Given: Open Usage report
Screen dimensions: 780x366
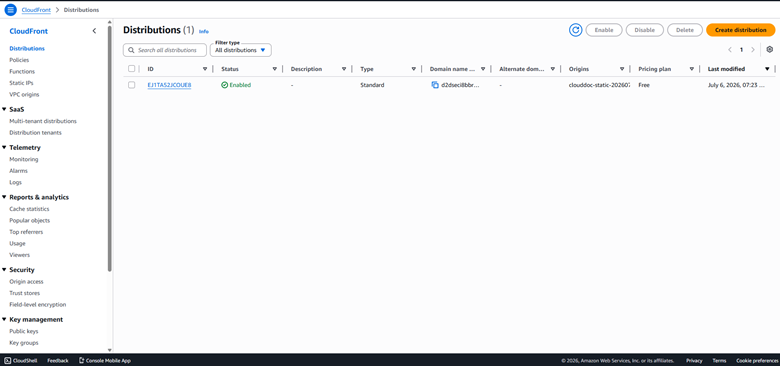Looking at the screenshot, I should pos(17,244).
